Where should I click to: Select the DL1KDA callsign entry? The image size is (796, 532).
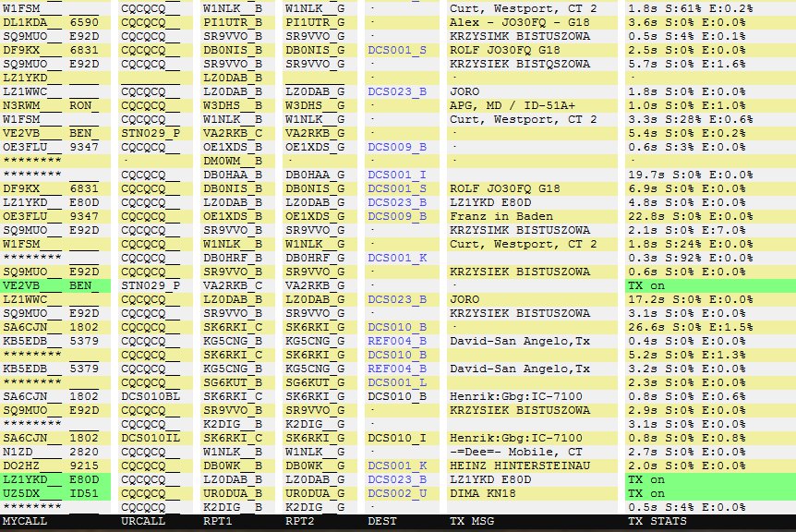(x=26, y=22)
